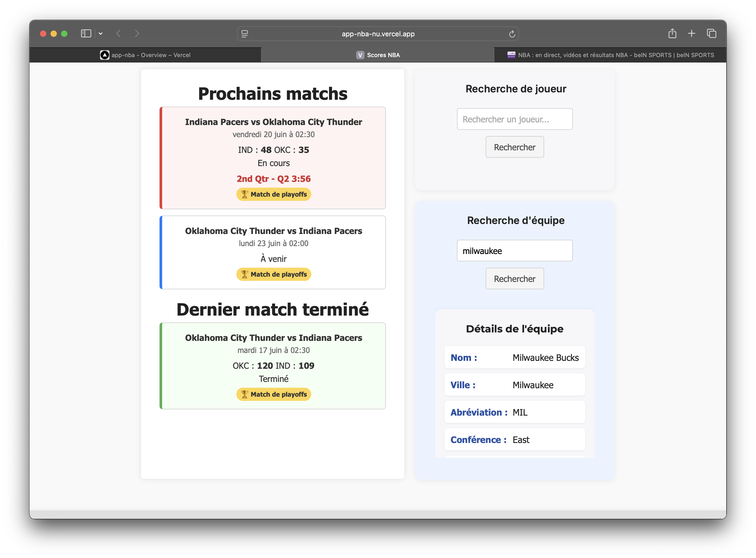The height and width of the screenshot is (558, 756).
Task: Click the 'IND : 48 OKC : 35' score
Action: coord(273,150)
